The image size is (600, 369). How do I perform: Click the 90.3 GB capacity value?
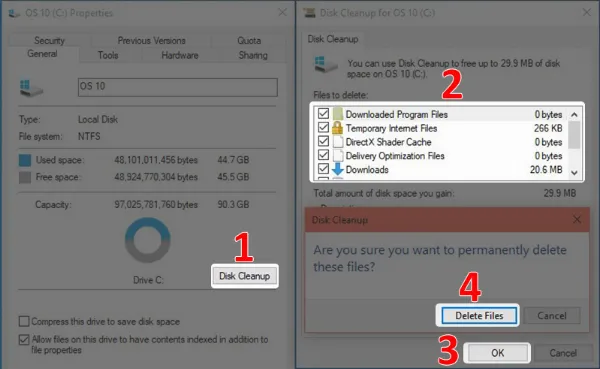pos(233,204)
